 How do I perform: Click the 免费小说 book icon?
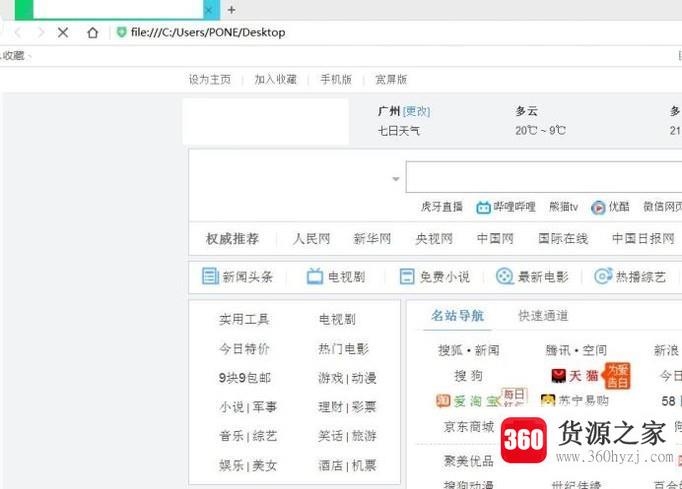407,276
